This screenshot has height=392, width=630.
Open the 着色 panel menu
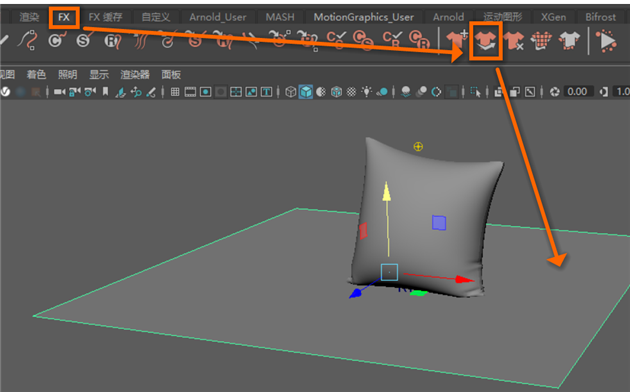click(x=36, y=74)
